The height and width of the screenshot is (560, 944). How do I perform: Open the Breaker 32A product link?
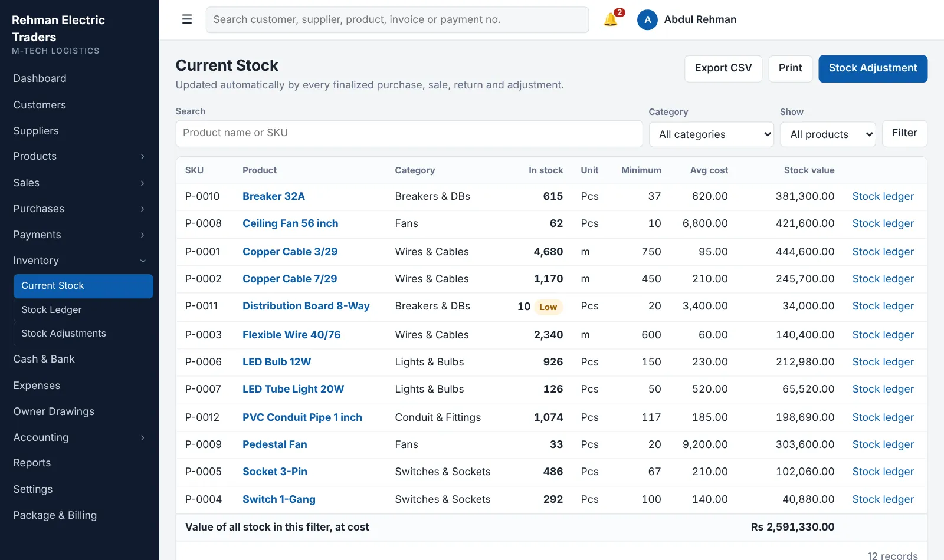point(274,196)
